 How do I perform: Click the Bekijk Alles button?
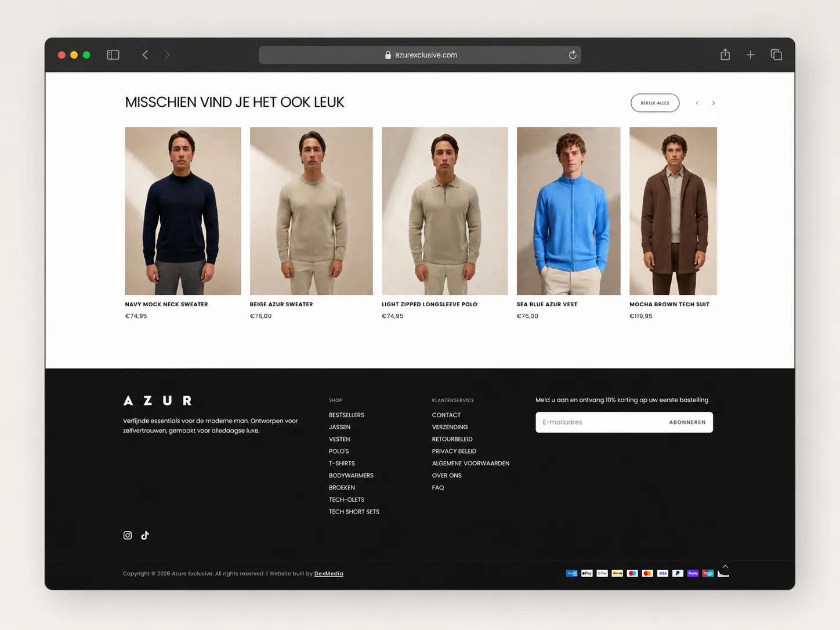point(655,103)
